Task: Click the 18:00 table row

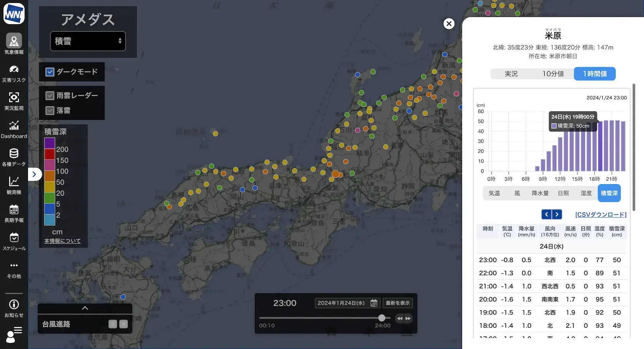Action: click(552, 326)
